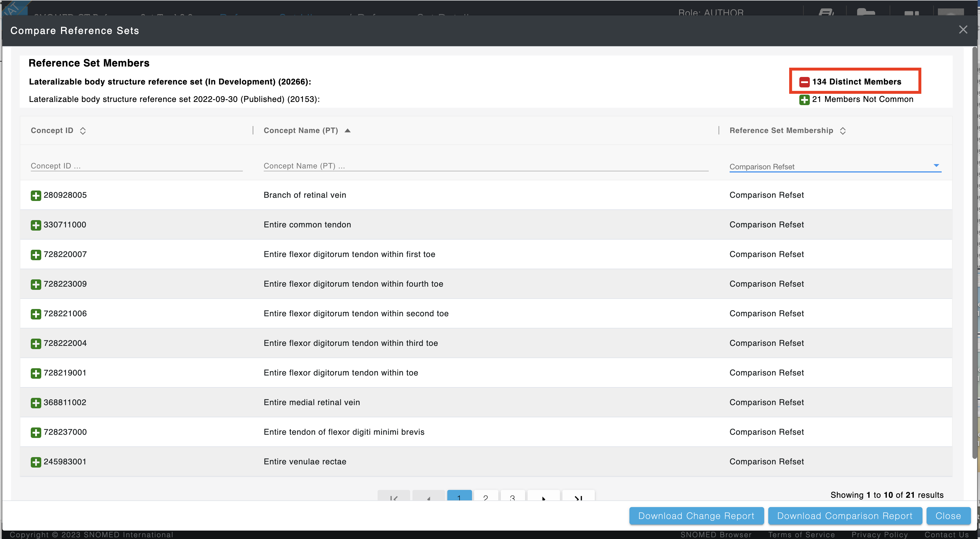Click plus icon for concept 280928005
The image size is (980, 539).
tap(36, 195)
